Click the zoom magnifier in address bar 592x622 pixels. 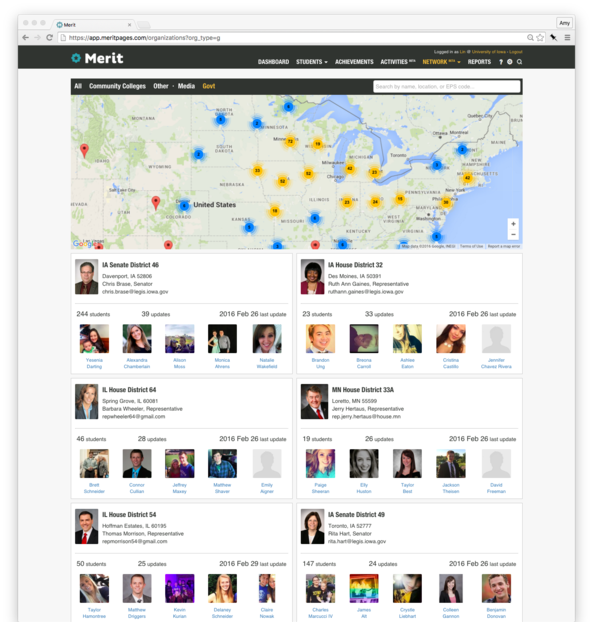coord(530,37)
